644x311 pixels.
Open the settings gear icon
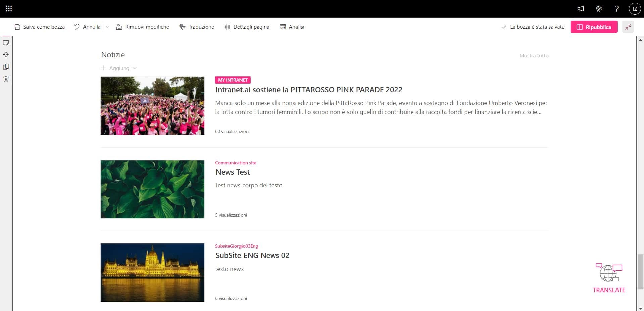click(599, 9)
